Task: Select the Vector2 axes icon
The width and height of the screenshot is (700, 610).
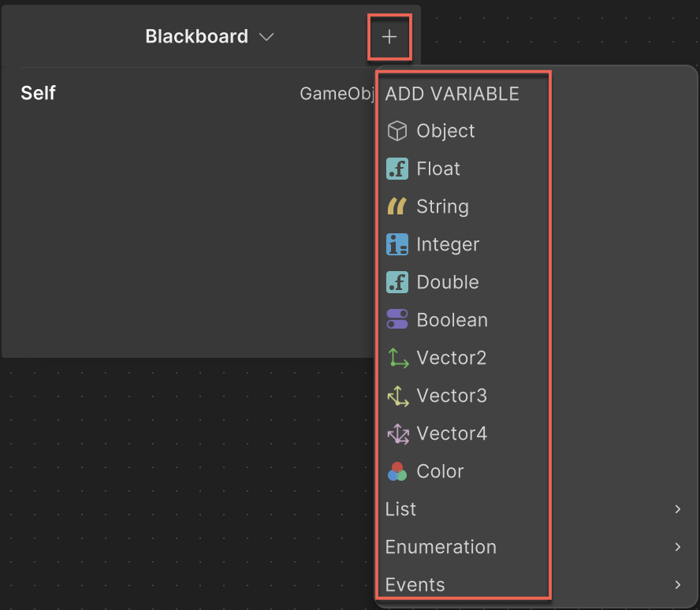Action: 398,358
